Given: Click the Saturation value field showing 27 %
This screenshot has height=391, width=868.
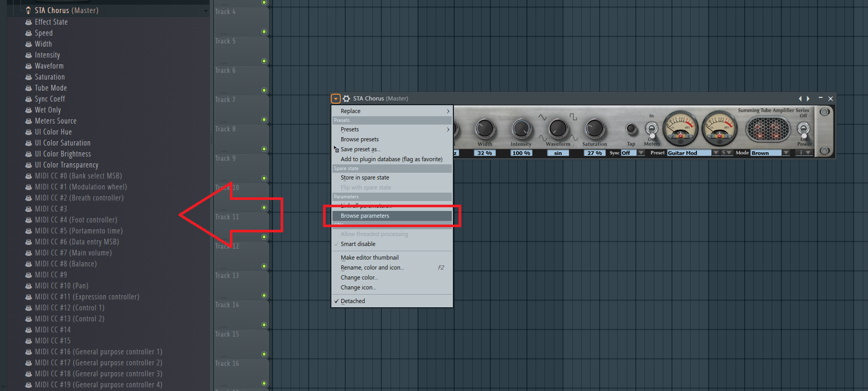Looking at the screenshot, I should point(595,153).
